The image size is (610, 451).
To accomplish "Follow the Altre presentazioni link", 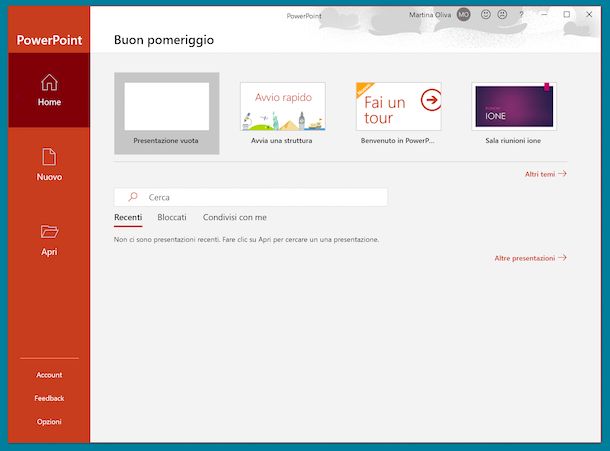I will pos(531,258).
